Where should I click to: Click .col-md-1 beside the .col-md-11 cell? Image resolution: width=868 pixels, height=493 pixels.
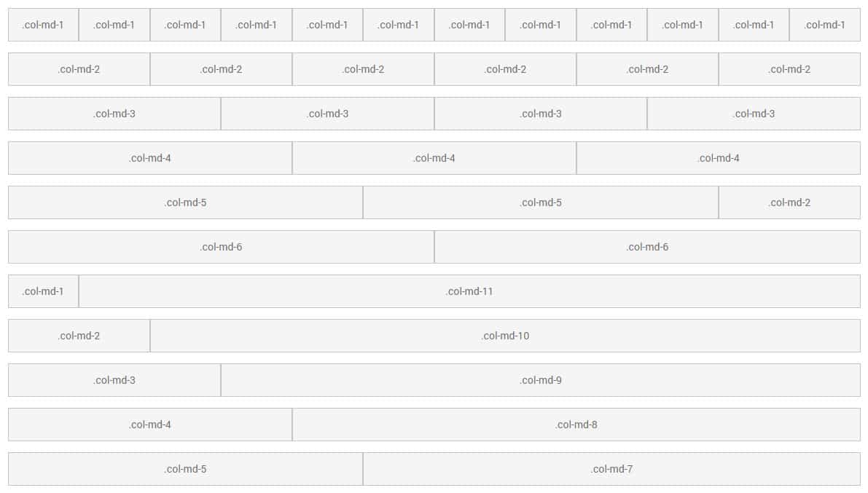[x=43, y=291]
